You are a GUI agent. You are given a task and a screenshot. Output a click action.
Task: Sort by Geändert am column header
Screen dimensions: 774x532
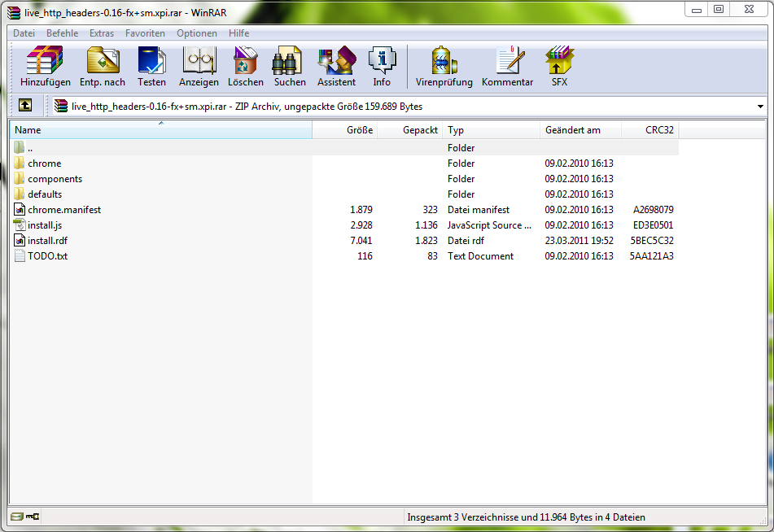coord(580,130)
